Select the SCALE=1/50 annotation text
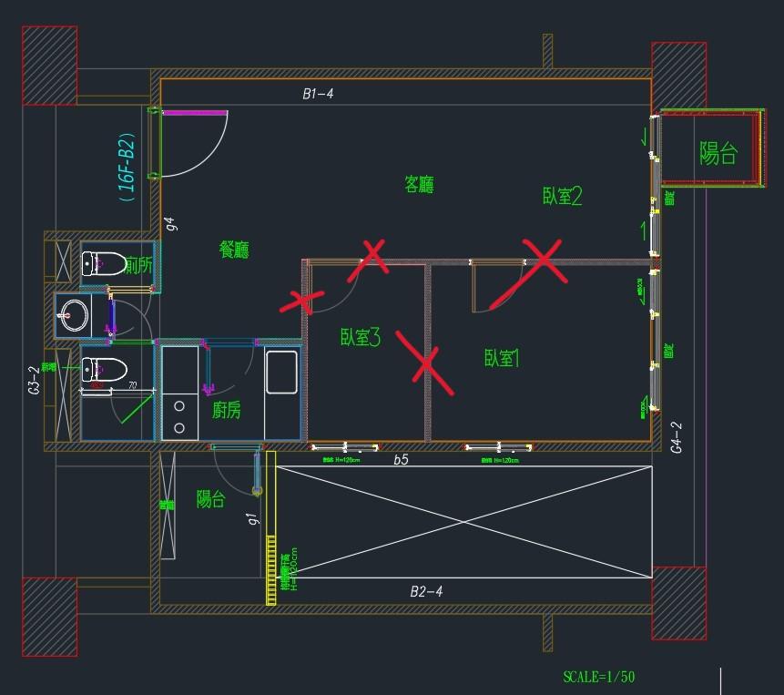 (x=598, y=677)
